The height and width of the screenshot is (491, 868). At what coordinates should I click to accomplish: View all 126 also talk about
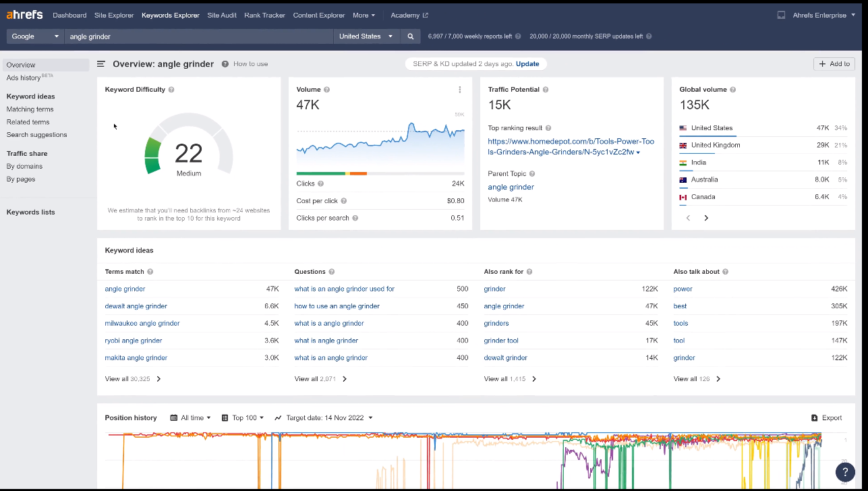pos(697,379)
